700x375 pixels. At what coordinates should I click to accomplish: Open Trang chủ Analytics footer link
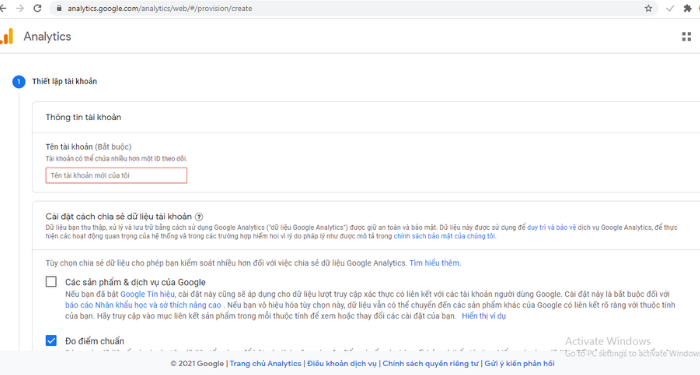[x=266, y=363]
